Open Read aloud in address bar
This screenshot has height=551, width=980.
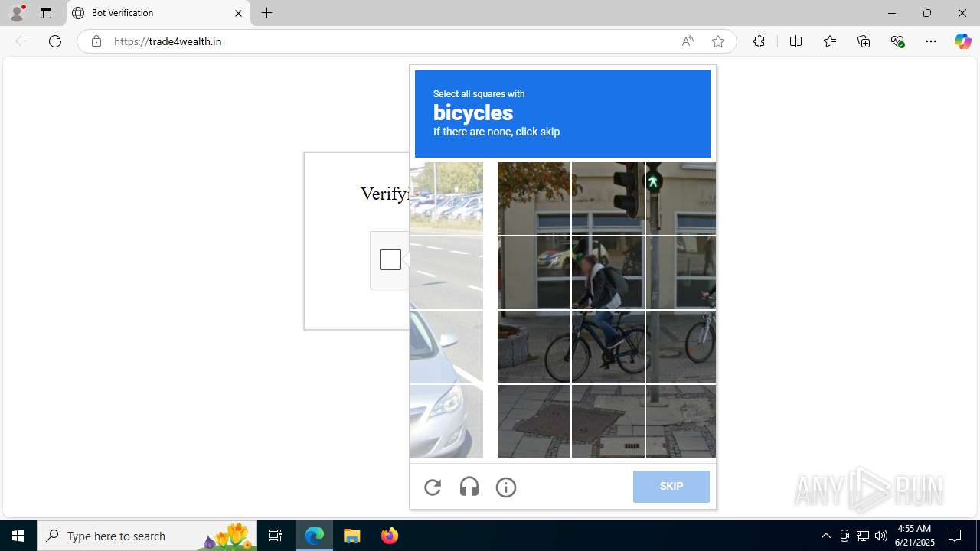[688, 41]
